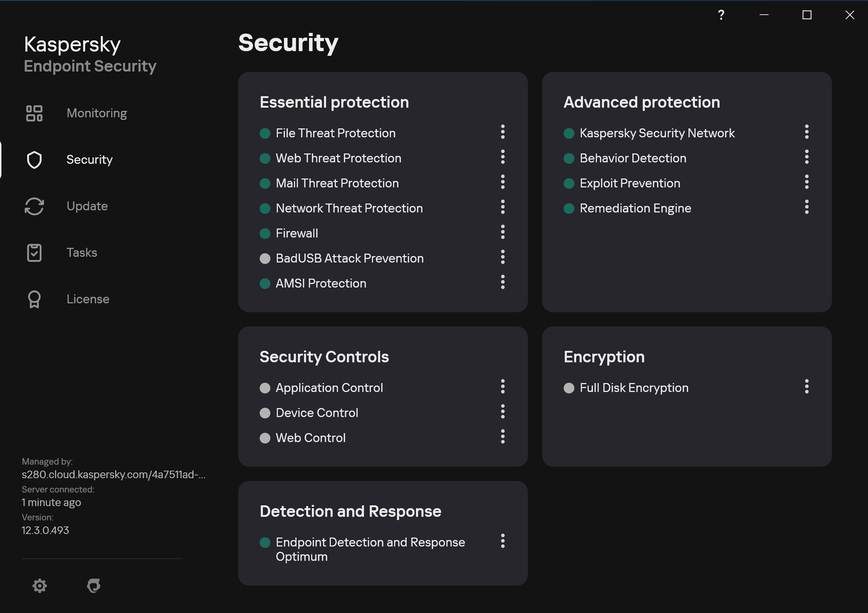Click the License ribbon badge icon
This screenshot has height=613, width=868.
34,299
